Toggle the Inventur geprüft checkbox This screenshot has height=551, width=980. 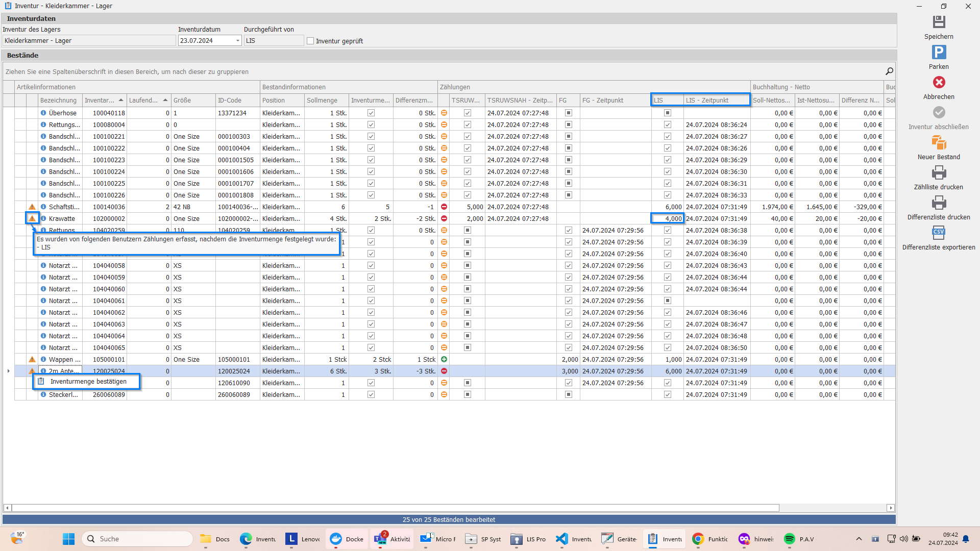coord(310,41)
